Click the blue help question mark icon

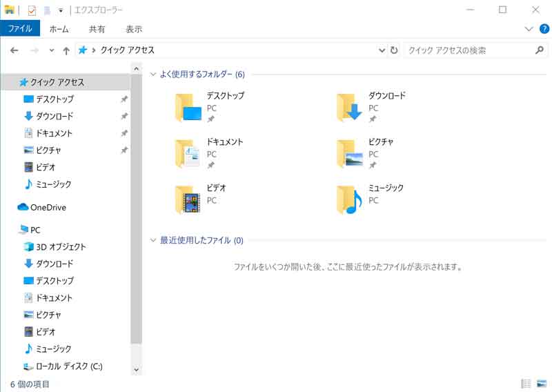pyautogui.click(x=544, y=29)
